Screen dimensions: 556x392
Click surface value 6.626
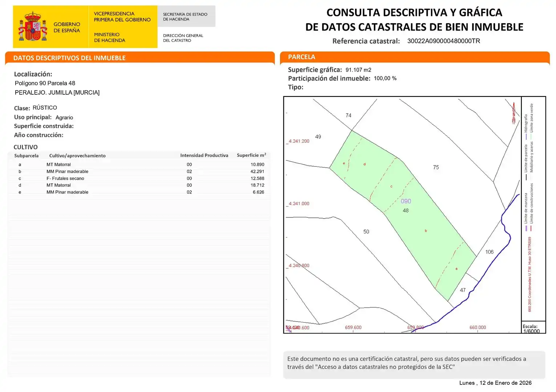(258, 192)
